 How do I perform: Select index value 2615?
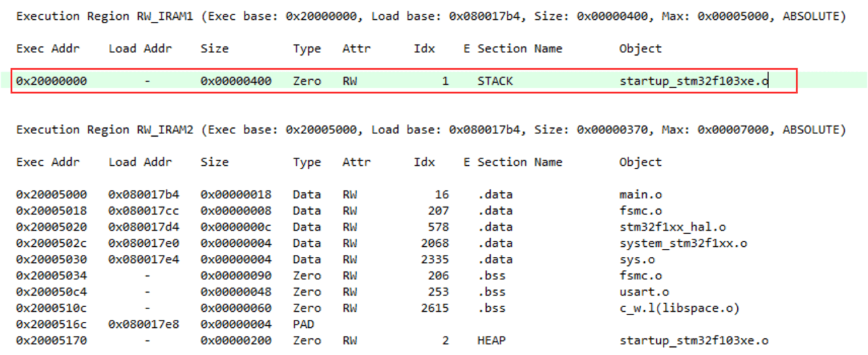[x=435, y=309]
